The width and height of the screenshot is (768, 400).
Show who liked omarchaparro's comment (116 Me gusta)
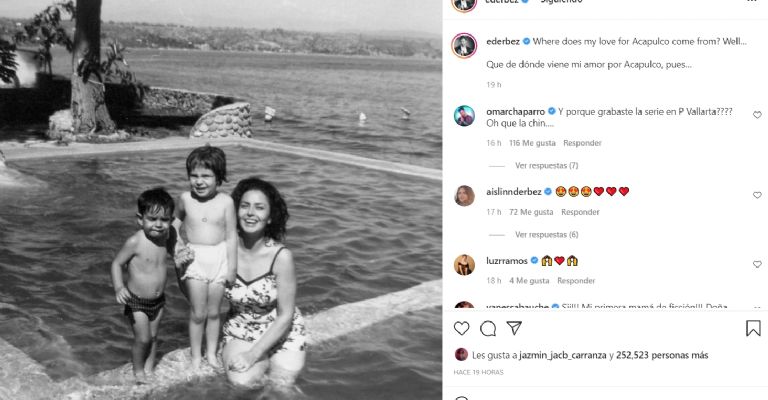532,143
